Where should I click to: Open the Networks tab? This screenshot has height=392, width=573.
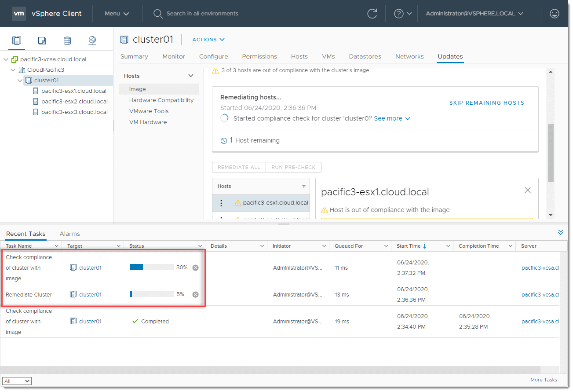pyautogui.click(x=409, y=56)
